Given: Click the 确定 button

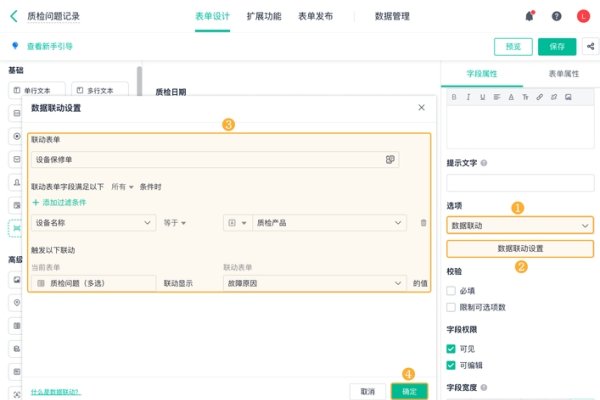Looking at the screenshot, I should click(x=409, y=392).
